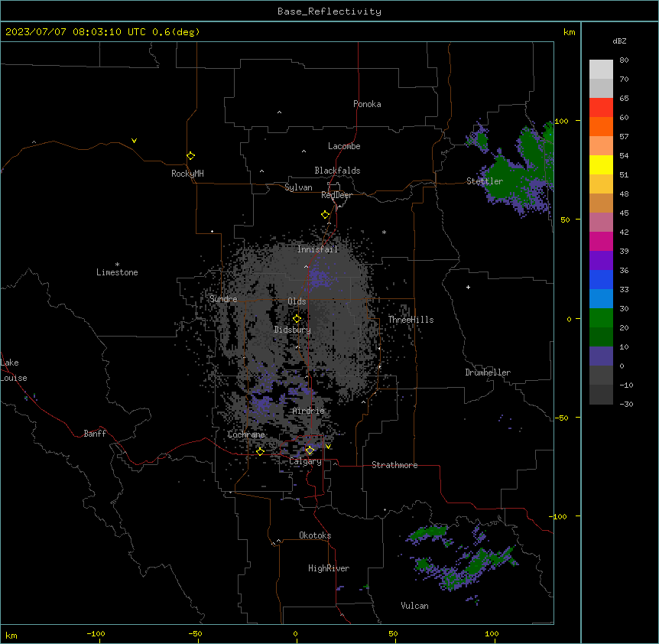Click the Stettler label
The height and width of the screenshot is (644, 659).
pyautogui.click(x=485, y=181)
